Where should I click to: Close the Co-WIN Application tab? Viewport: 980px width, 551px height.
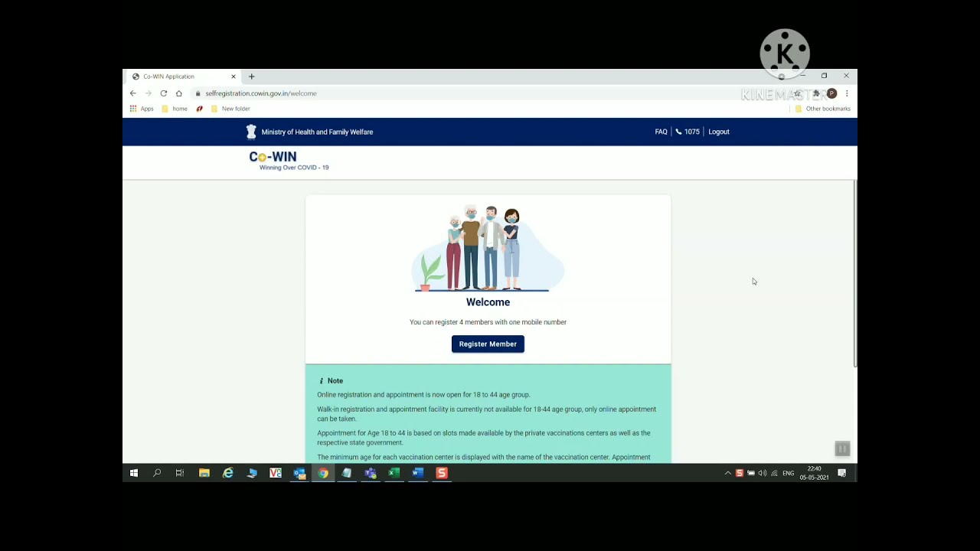234,77
